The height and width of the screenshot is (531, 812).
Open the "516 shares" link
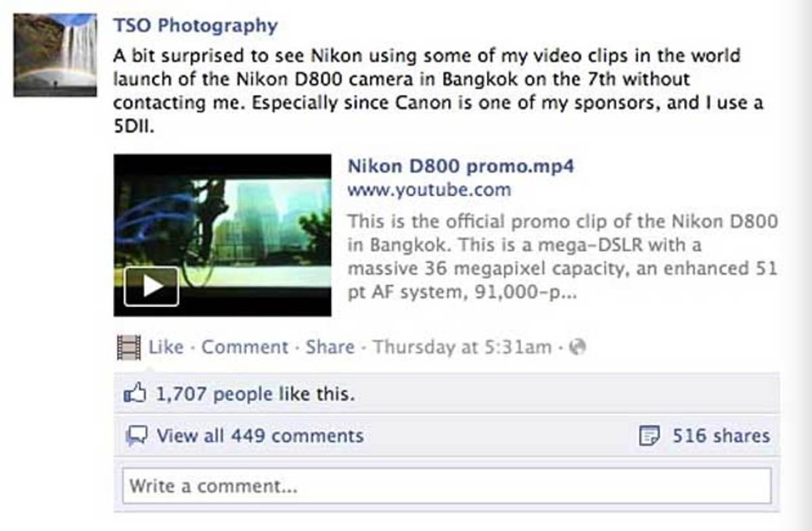pyautogui.click(x=721, y=436)
